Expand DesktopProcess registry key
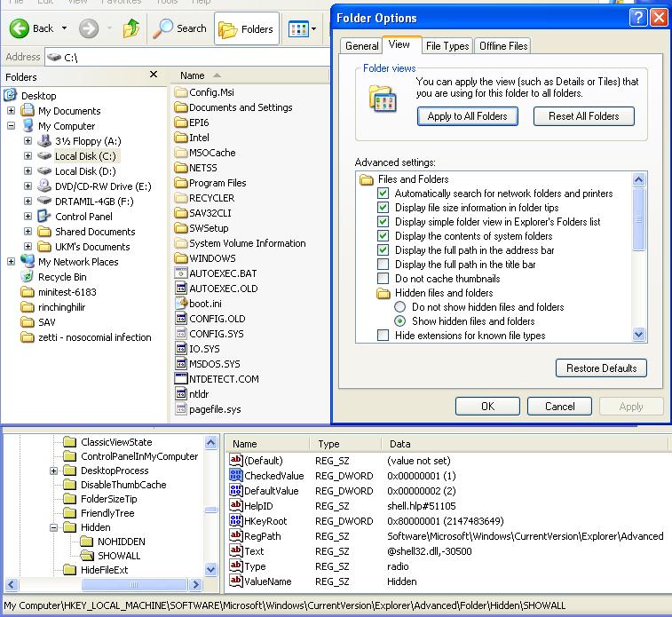 coord(53,471)
